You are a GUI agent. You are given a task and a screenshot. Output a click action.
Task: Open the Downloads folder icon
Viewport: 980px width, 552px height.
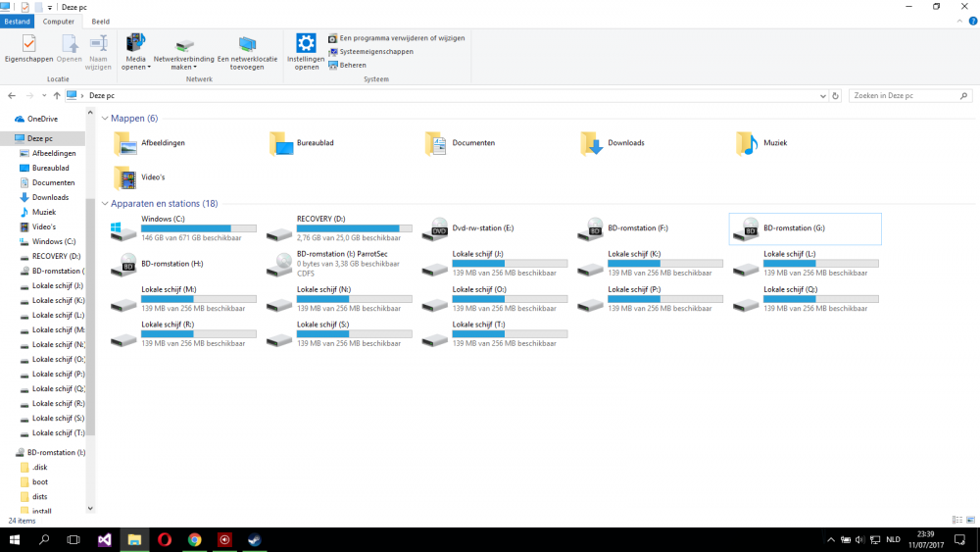(591, 143)
